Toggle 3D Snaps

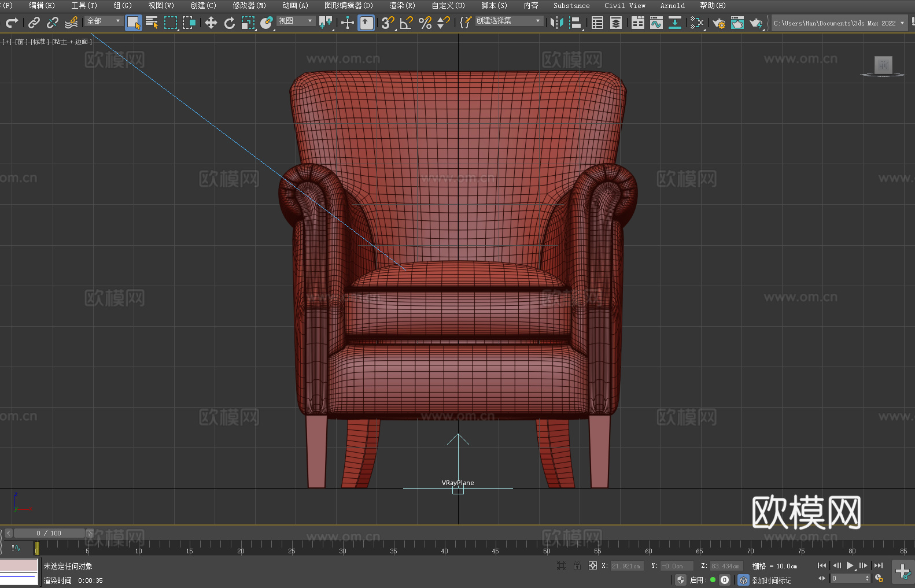click(388, 23)
